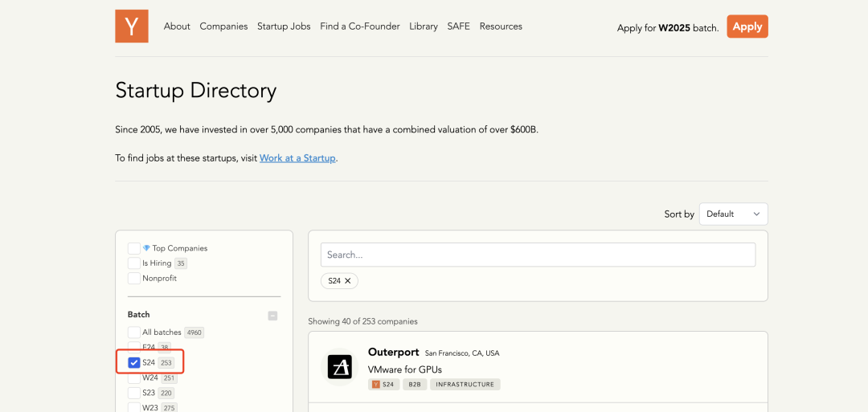Open the Y Combinator logo home link

tap(132, 26)
